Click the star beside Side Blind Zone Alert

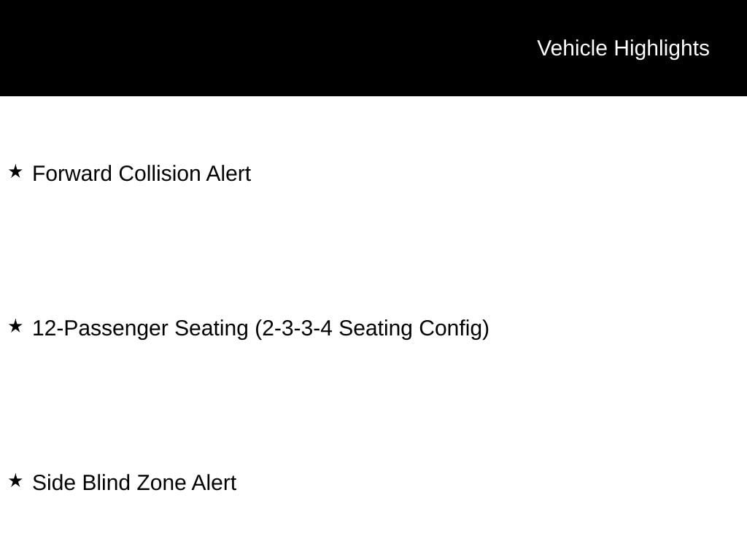[16, 481]
